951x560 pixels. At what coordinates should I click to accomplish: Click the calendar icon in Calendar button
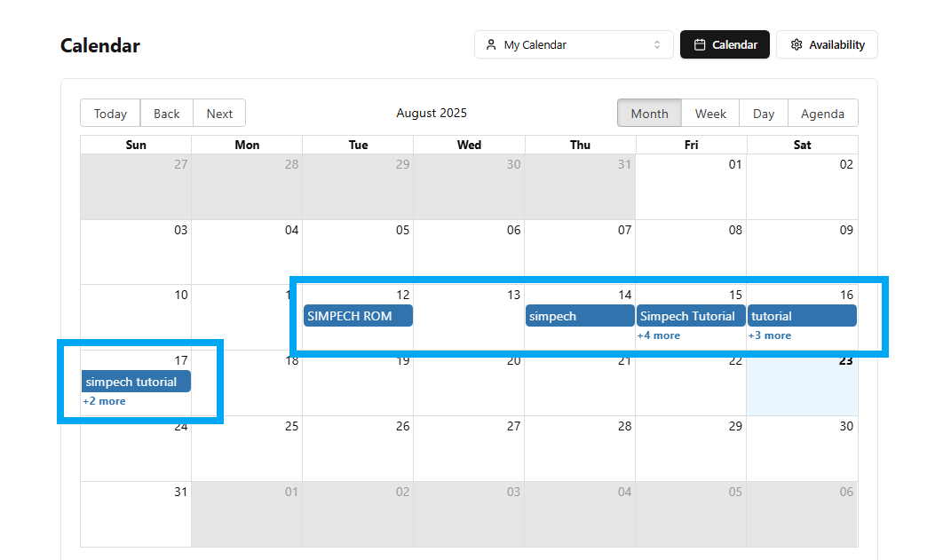point(700,44)
